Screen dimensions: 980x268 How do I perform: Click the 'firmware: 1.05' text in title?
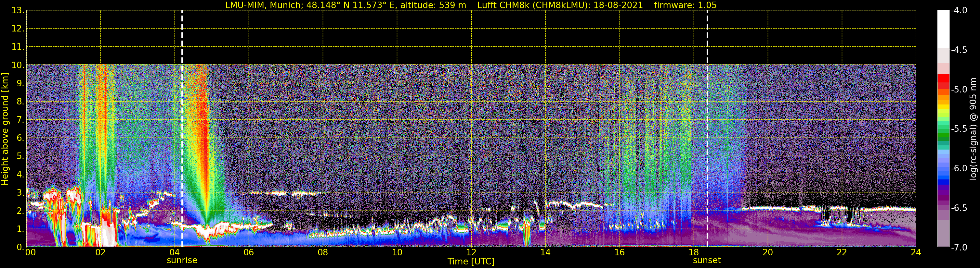click(x=685, y=5)
